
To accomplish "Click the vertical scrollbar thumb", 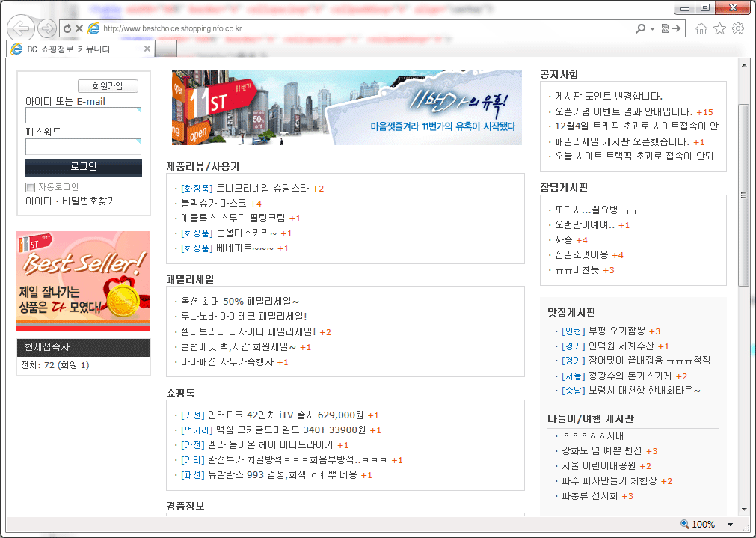I will (x=744, y=195).
